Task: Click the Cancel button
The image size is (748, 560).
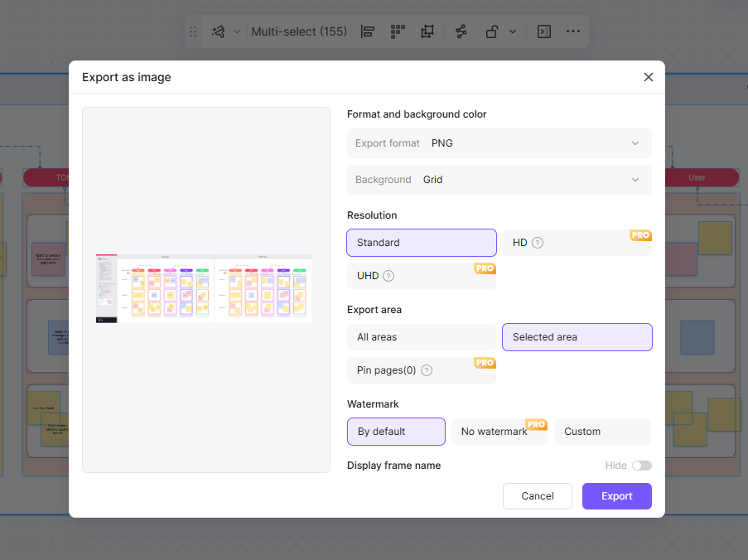Action: pos(537,496)
